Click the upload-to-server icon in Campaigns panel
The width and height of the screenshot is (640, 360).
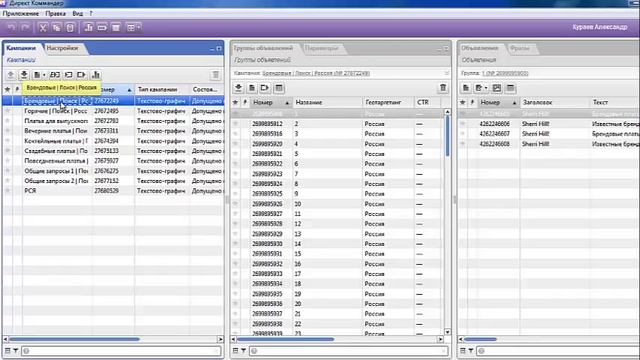11,75
